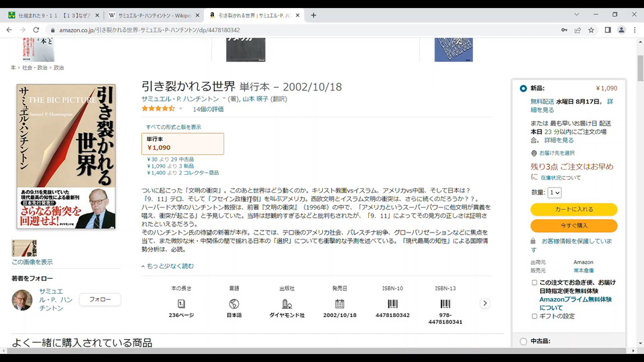Viewport: 644px width, 362px height.
Task: Open the 数量 quantity dropdown
Action: click(554, 192)
